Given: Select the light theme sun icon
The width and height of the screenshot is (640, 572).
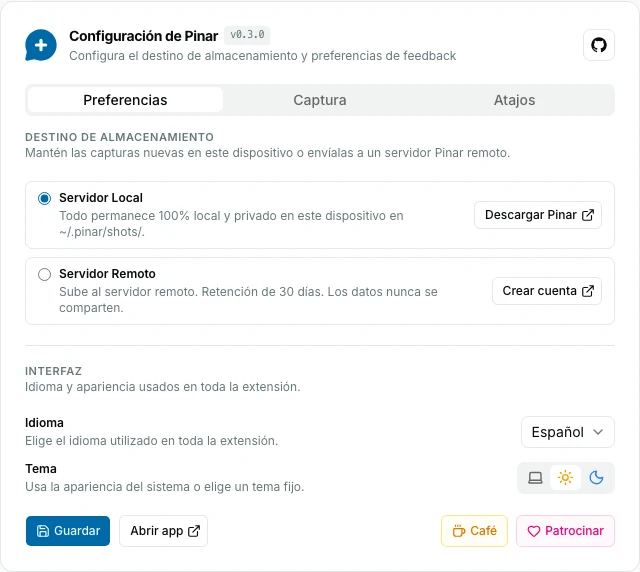Looking at the screenshot, I should coord(565,477).
